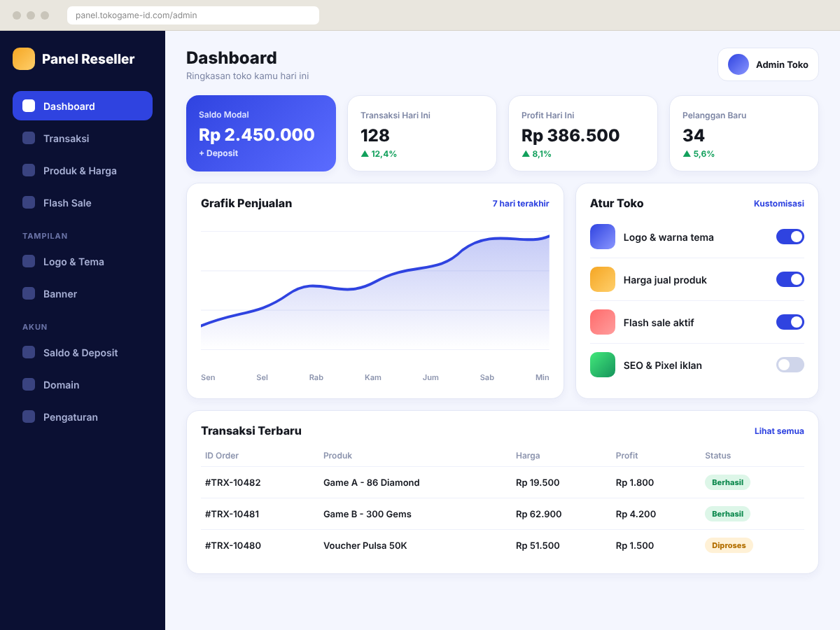840x630 pixels.
Task: Click the Domain sidebar icon
Action: pyautogui.click(x=29, y=384)
